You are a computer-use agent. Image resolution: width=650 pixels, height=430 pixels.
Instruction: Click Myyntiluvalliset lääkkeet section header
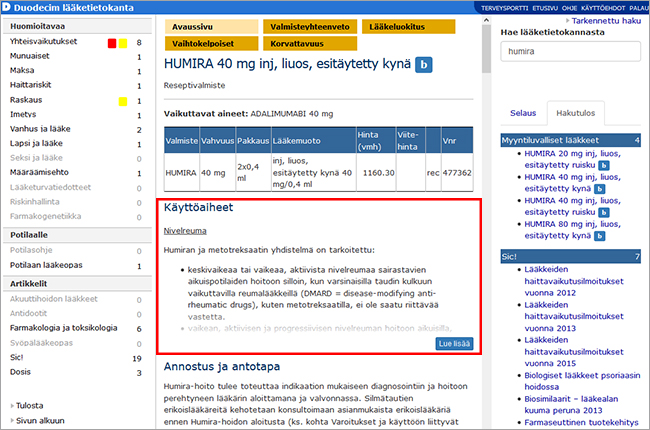[x=571, y=140]
